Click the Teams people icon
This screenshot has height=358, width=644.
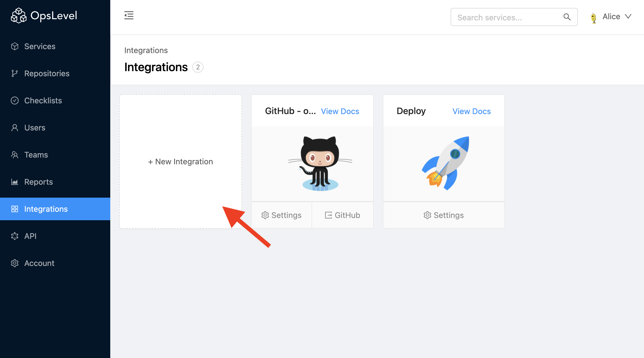click(x=15, y=155)
